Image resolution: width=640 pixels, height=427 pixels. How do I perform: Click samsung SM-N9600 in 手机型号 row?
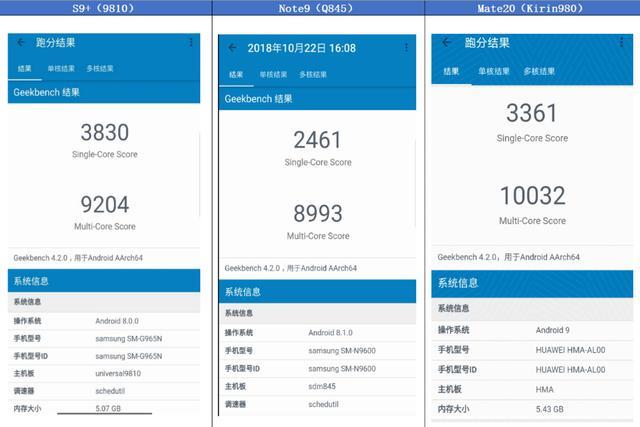coord(342,351)
